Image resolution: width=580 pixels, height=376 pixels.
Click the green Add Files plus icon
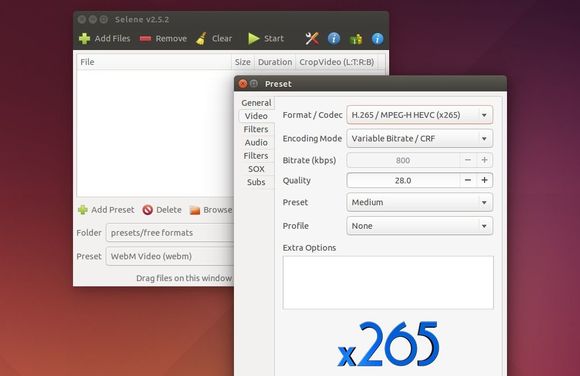click(x=84, y=38)
